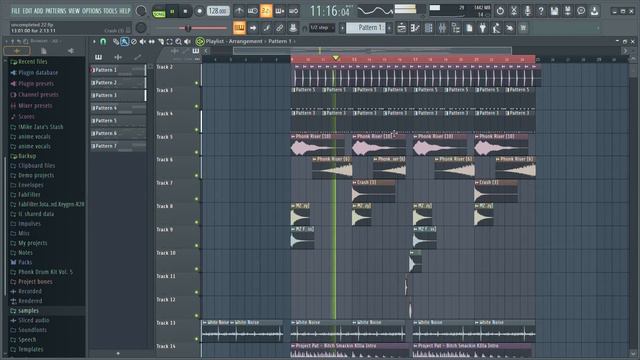This screenshot has height=360, width=640.
Task: Toggle the record button
Action: click(199, 12)
